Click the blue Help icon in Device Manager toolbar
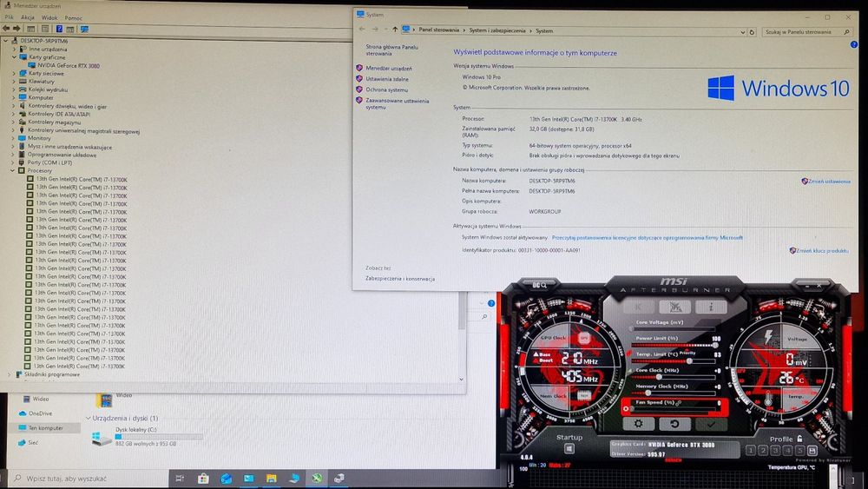 [x=59, y=29]
